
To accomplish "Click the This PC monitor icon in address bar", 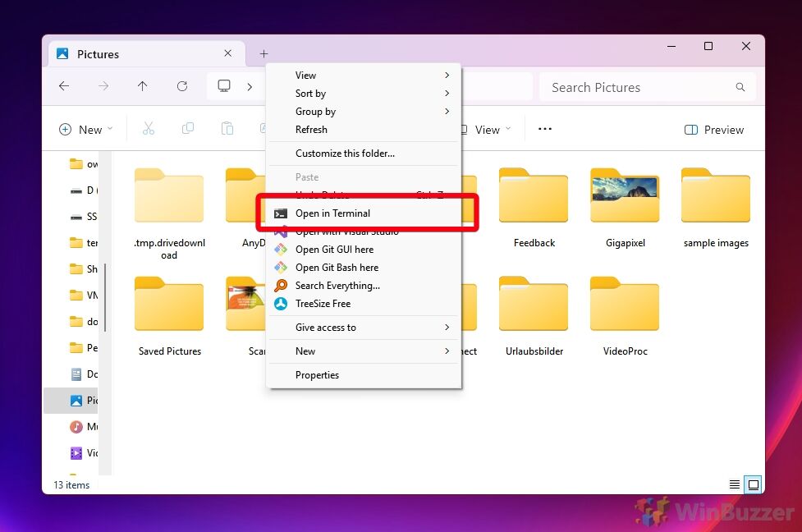I will [224, 86].
